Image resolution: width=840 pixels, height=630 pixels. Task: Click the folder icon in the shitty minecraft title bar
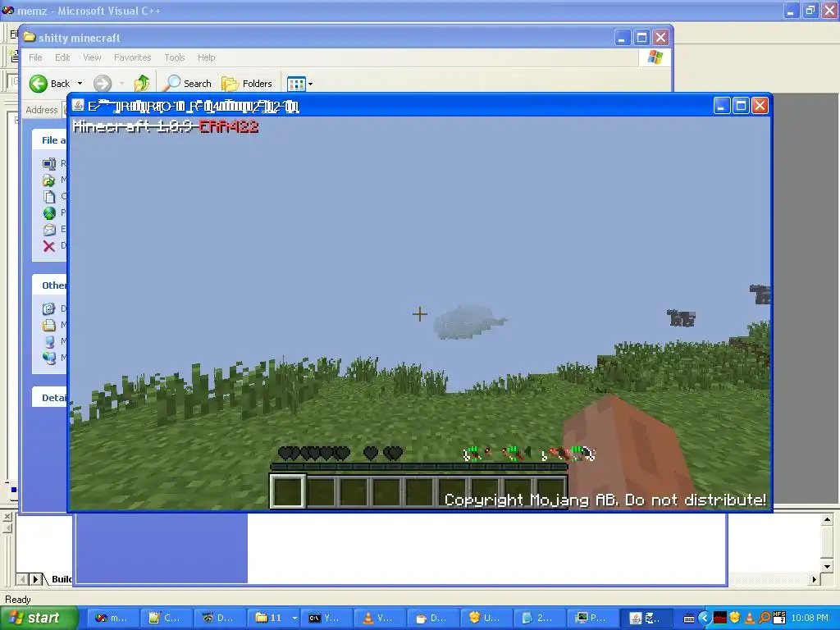coord(30,38)
